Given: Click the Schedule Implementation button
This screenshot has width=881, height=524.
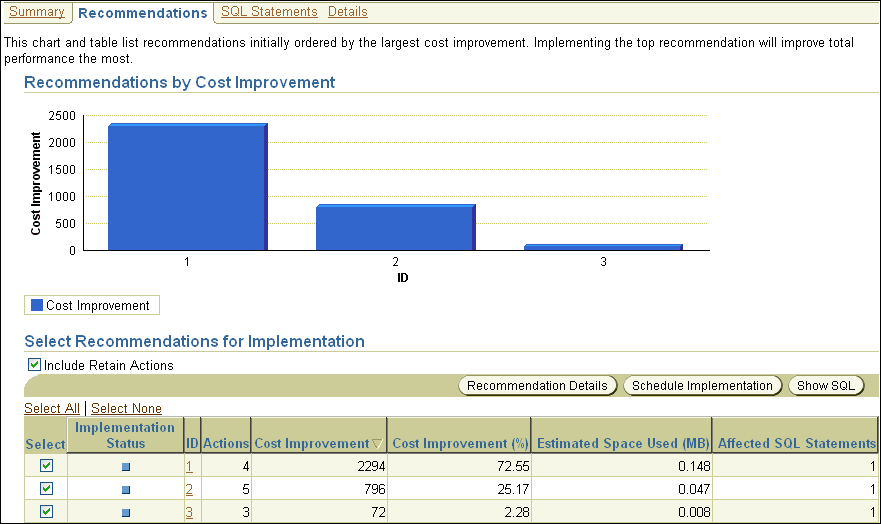Looking at the screenshot, I should (x=702, y=386).
